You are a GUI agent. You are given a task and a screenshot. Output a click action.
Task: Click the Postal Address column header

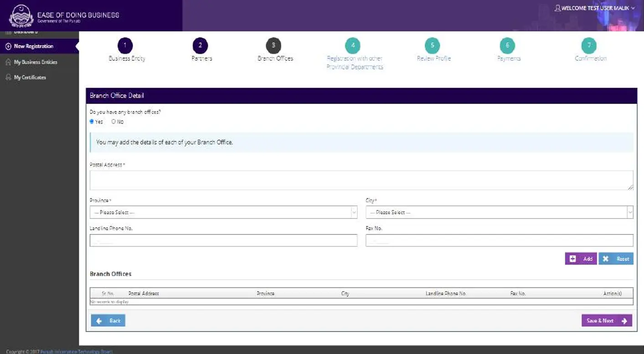tap(144, 293)
